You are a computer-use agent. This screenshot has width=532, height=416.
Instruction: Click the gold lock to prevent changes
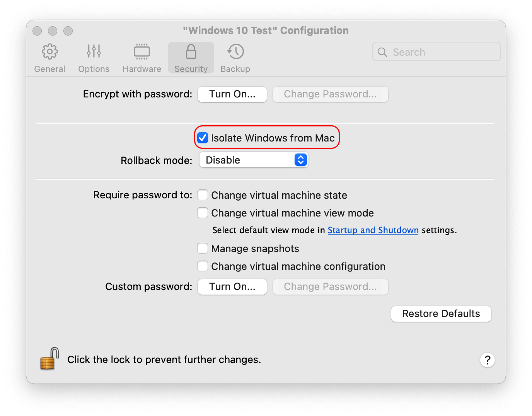(x=49, y=358)
